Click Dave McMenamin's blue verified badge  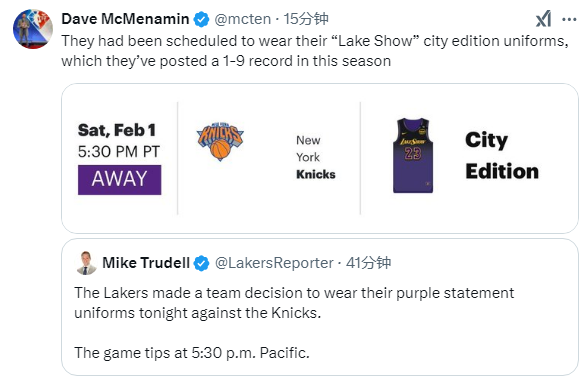(x=201, y=19)
